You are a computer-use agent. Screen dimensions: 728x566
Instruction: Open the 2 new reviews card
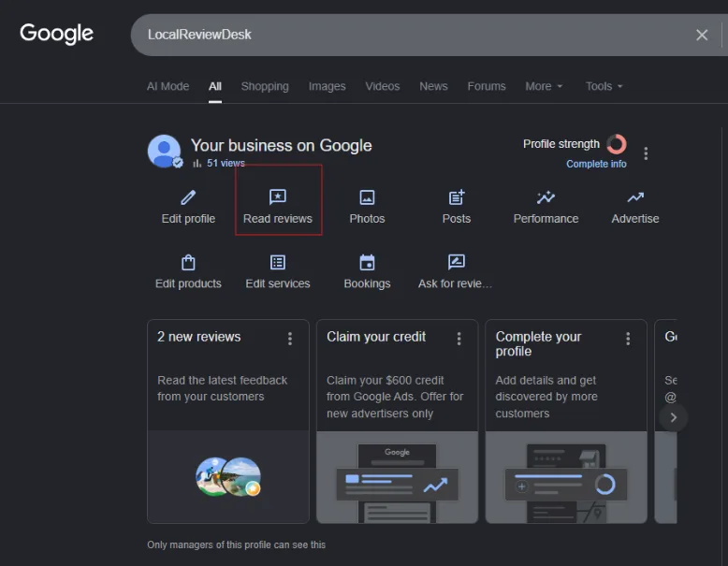click(x=228, y=421)
